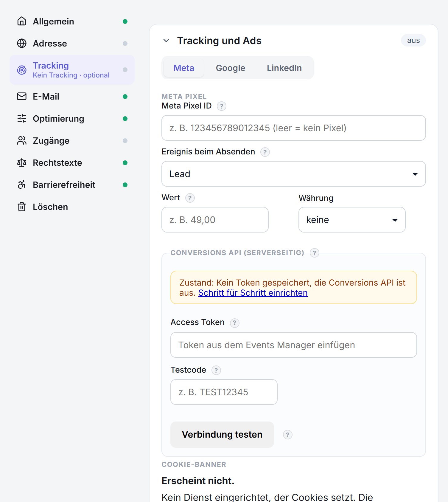The width and height of the screenshot is (448, 502).
Task: Go to Adresse in sidebar
Action: (x=72, y=44)
